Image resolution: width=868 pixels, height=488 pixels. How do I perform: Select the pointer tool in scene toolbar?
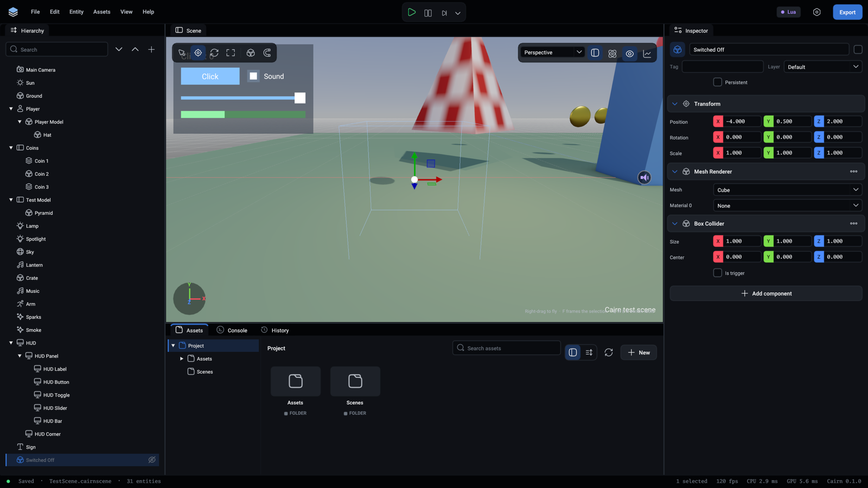pyautogui.click(x=182, y=53)
